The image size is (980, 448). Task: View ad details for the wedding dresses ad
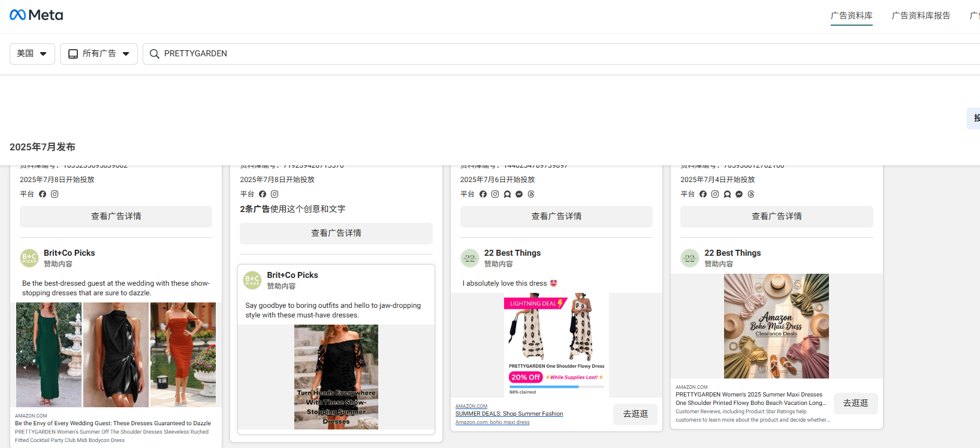coord(116,216)
